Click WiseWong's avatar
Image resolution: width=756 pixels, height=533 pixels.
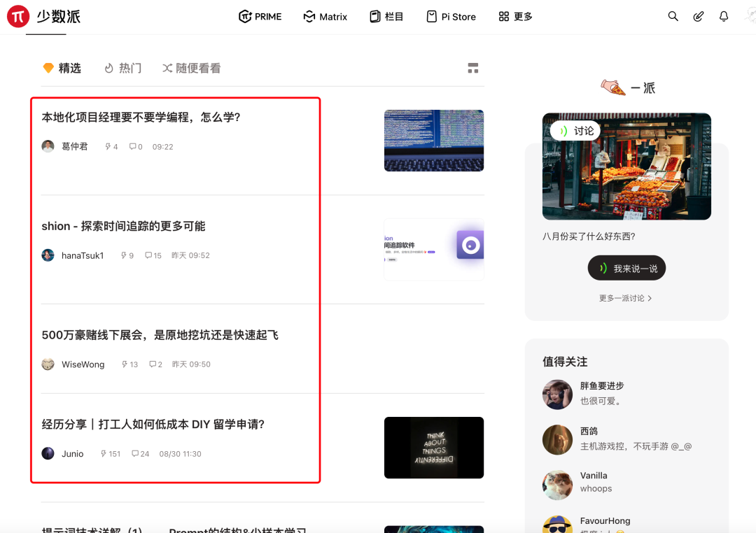(48, 364)
